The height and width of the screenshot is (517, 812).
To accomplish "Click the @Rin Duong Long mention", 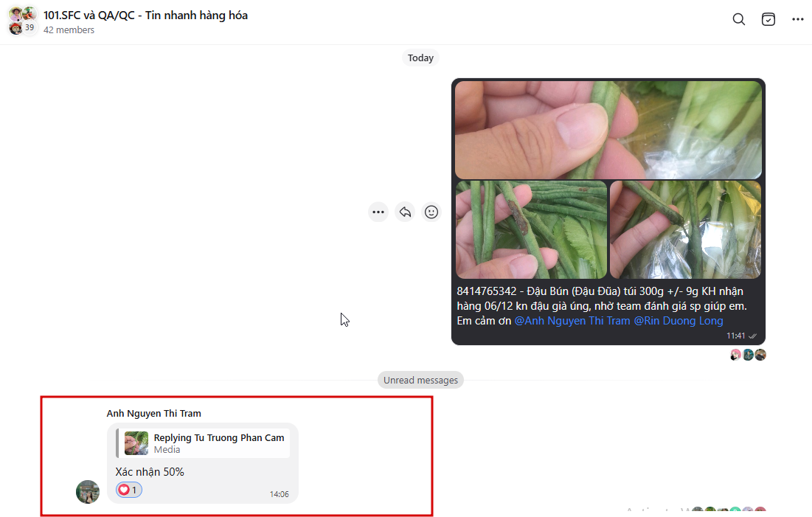I will 679,321.
